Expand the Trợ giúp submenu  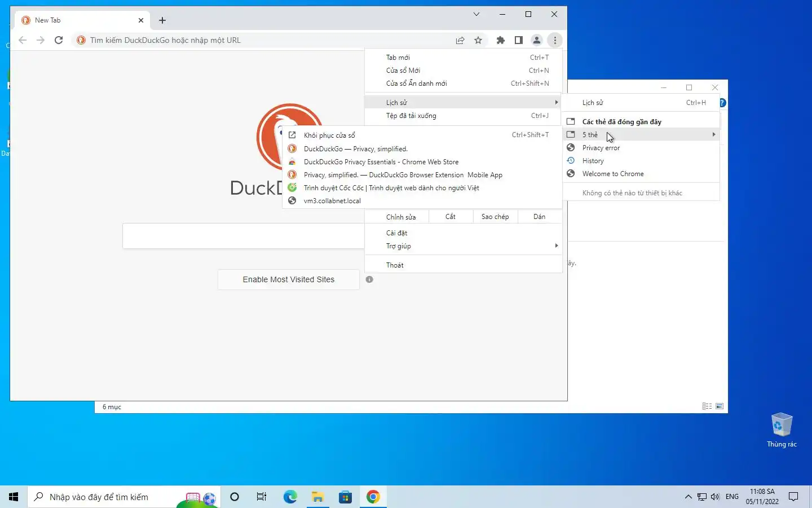[x=464, y=246]
